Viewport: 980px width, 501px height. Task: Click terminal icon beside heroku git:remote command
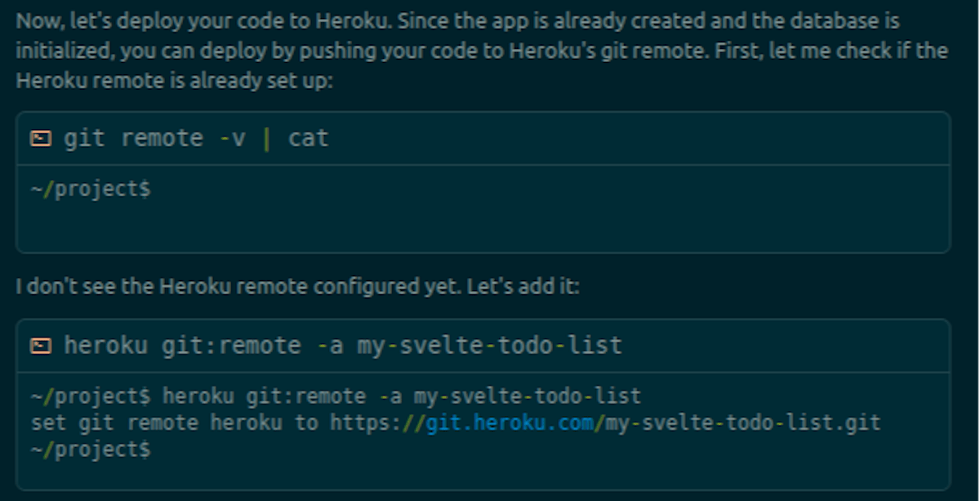(x=39, y=346)
